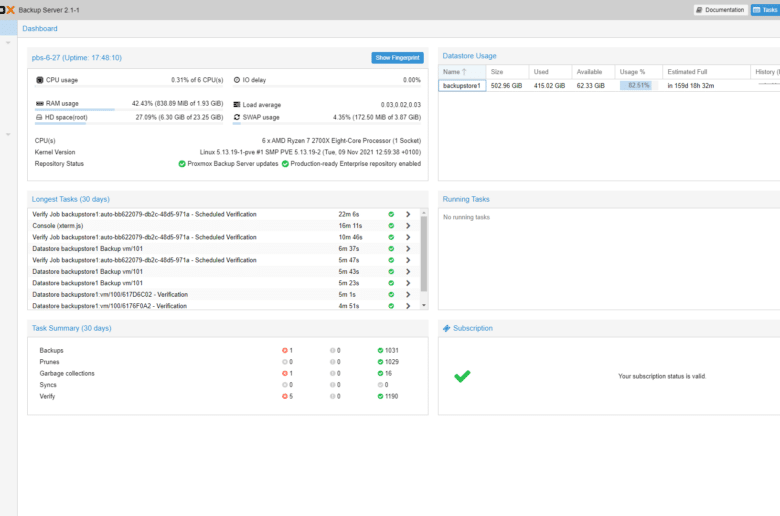
Task: Select the backupstore1 datastore cell
Action: click(x=462, y=86)
